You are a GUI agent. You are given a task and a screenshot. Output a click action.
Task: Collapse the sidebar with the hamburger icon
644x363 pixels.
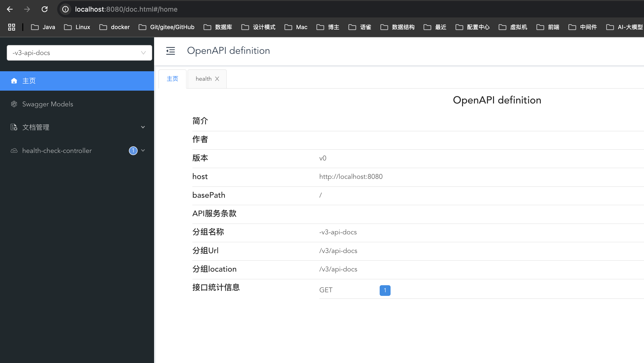pyautogui.click(x=171, y=51)
